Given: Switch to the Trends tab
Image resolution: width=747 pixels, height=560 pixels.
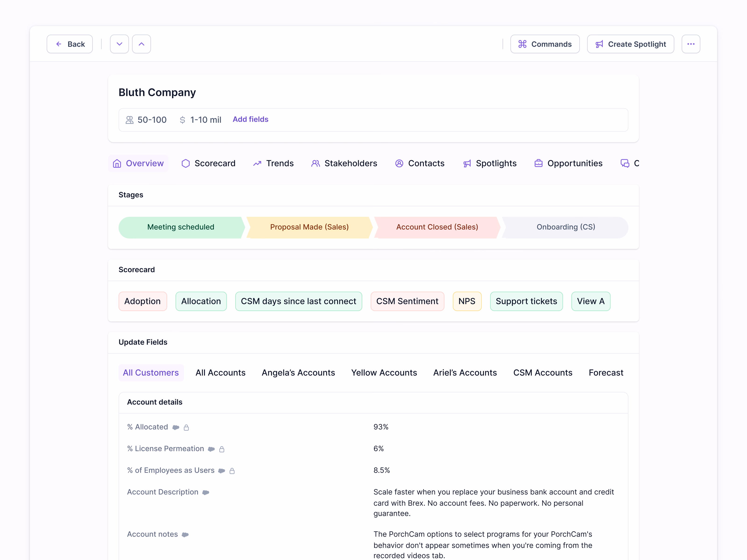Looking at the screenshot, I should pyautogui.click(x=273, y=163).
